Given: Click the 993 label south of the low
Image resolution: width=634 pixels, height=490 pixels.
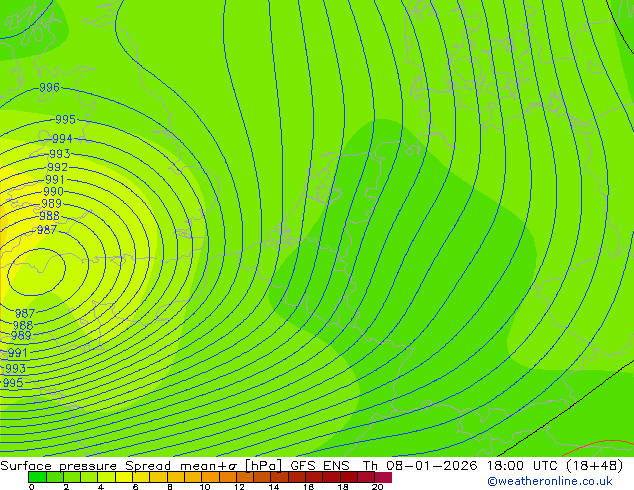Looking at the screenshot, I should tap(15, 368).
